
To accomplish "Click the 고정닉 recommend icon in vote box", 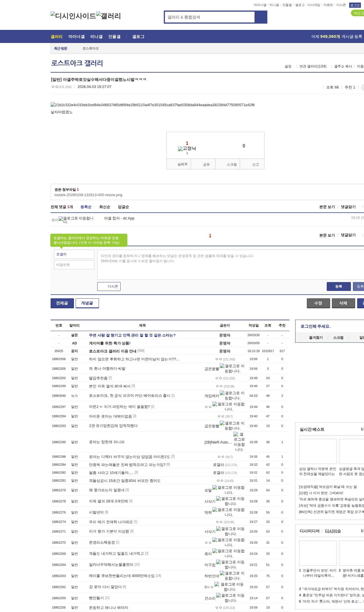I will [x=187, y=149].
